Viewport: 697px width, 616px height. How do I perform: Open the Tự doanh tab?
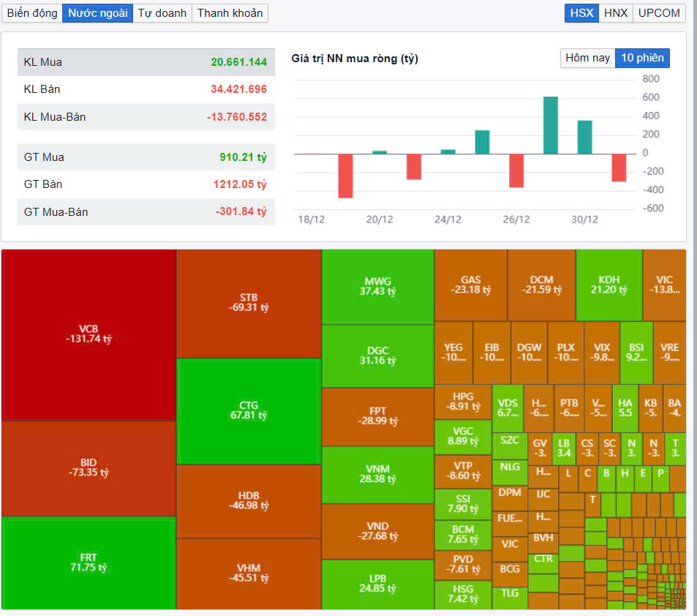pyautogui.click(x=162, y=13)
